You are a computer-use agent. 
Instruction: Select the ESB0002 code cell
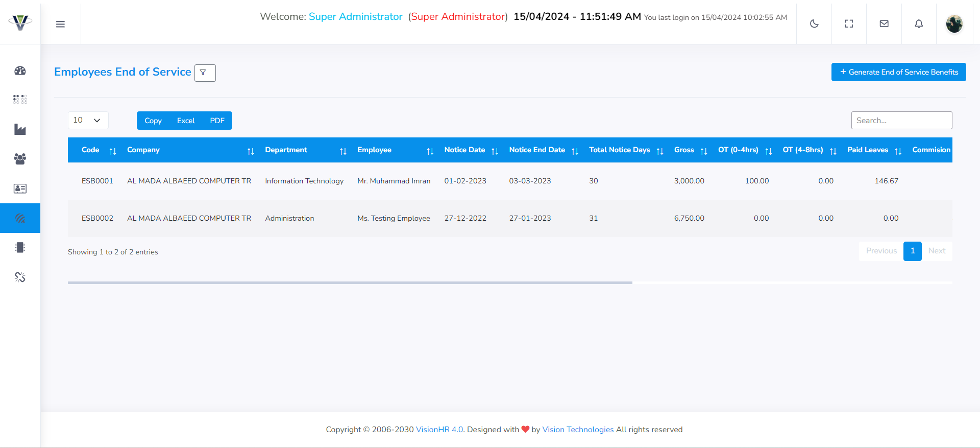pyautogui.click(x=97, y=218)
